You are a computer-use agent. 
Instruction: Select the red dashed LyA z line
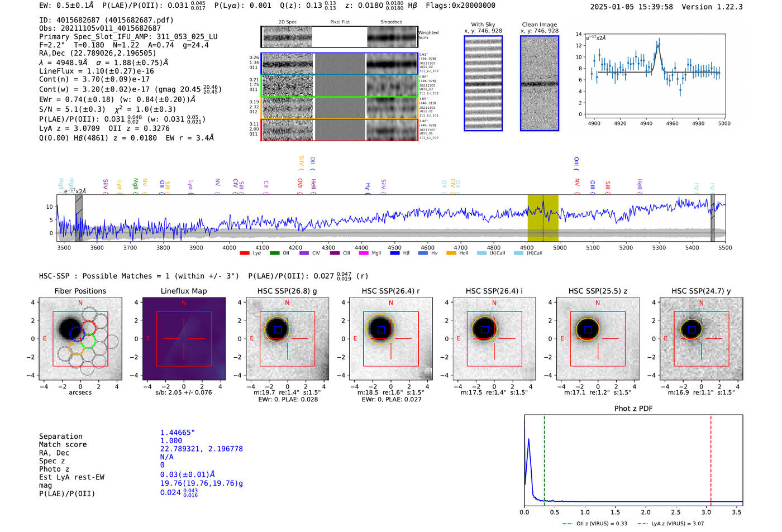pyautogui.click(x=711, y=459)
